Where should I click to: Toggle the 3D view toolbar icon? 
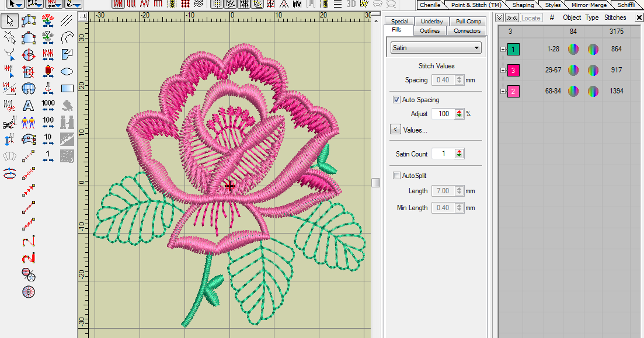pyautogui.click(x=351, y=4)
